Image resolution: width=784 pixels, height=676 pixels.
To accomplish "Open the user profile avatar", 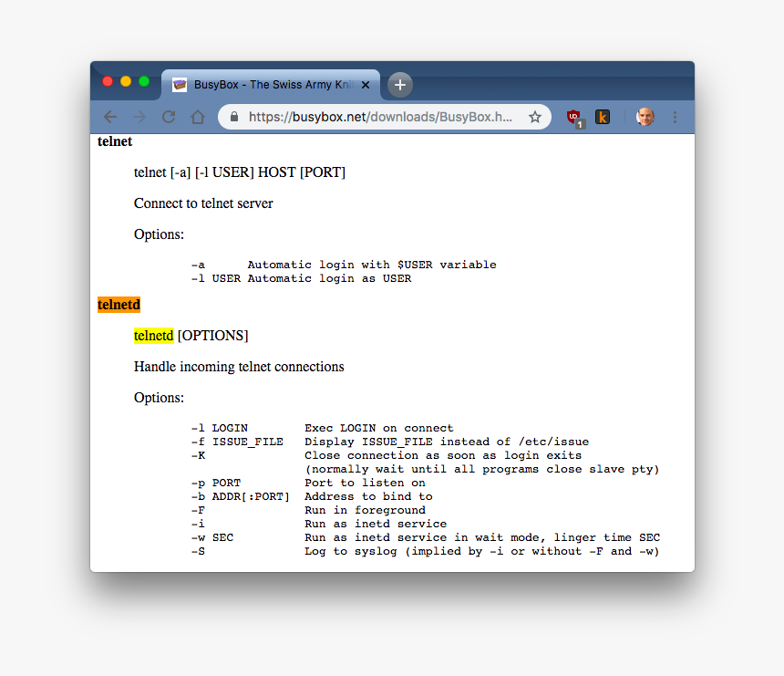I will tap(645, 117).
